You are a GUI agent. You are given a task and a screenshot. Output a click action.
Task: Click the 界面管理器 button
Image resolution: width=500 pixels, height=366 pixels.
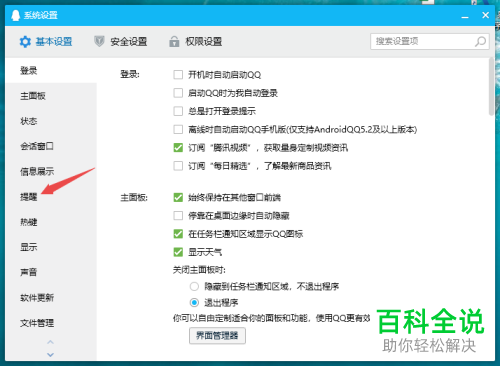click(217, 335)
